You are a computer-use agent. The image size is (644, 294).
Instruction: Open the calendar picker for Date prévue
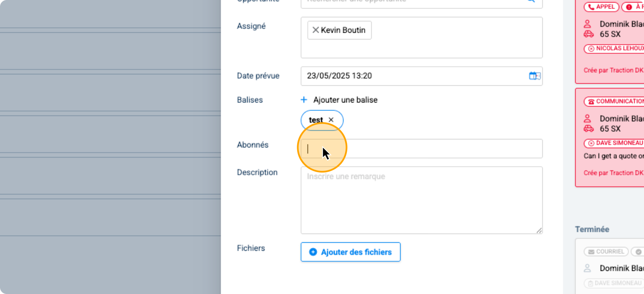coord(534,76)
